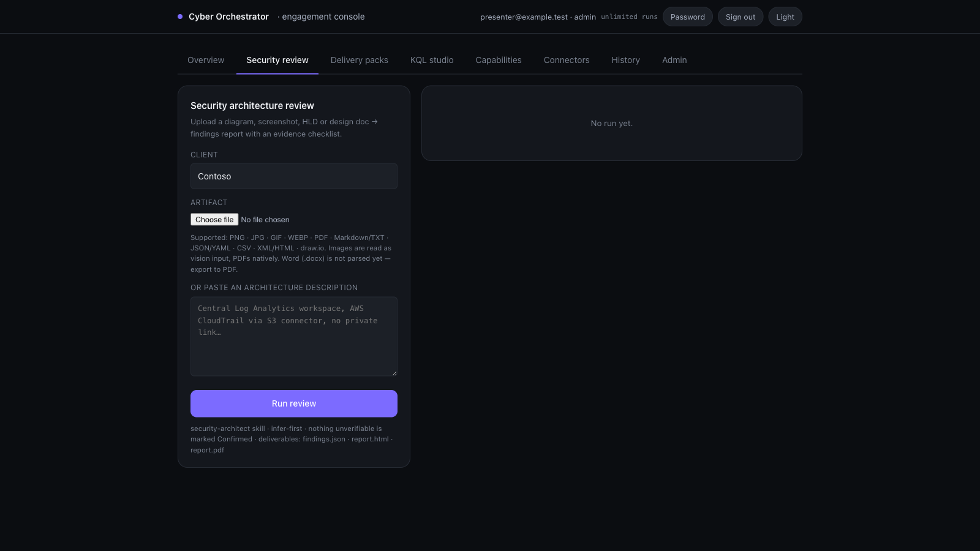Click the architecture description textarea

[x=294, y=336]
